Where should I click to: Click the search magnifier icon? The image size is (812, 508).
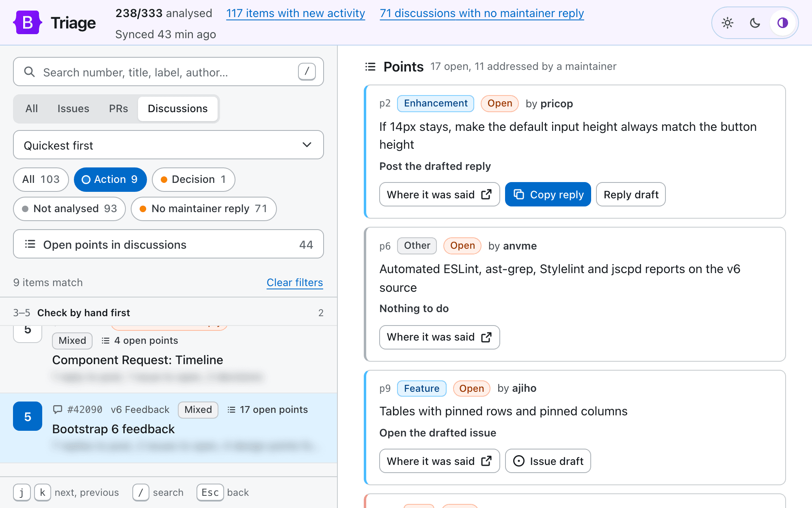tap(29, 72)
